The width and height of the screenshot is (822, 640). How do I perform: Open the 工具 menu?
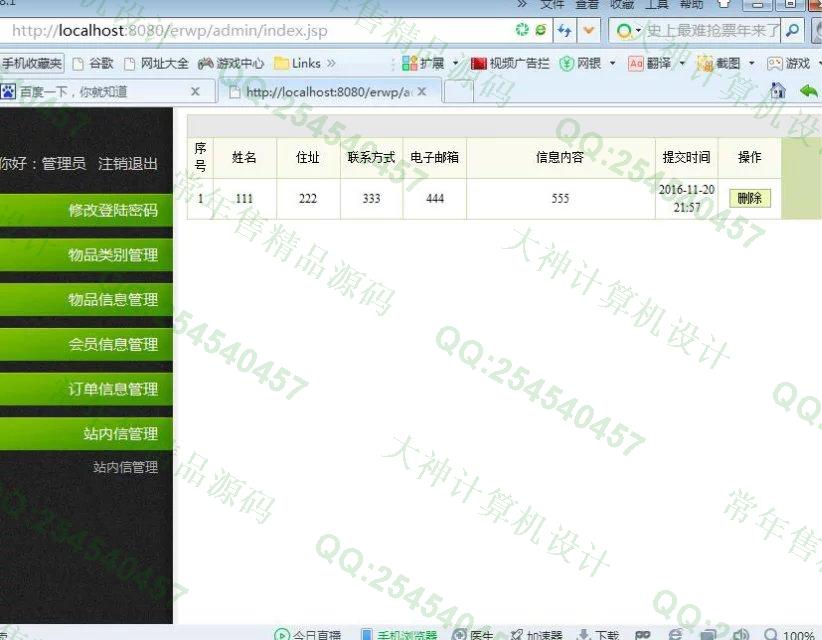656,4
